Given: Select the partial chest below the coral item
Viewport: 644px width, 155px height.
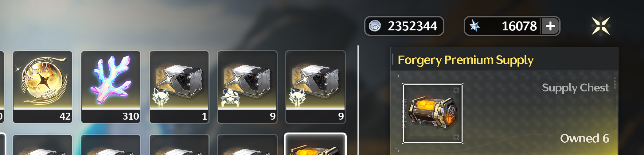Looking at the screenshot, I should (111, 145).
